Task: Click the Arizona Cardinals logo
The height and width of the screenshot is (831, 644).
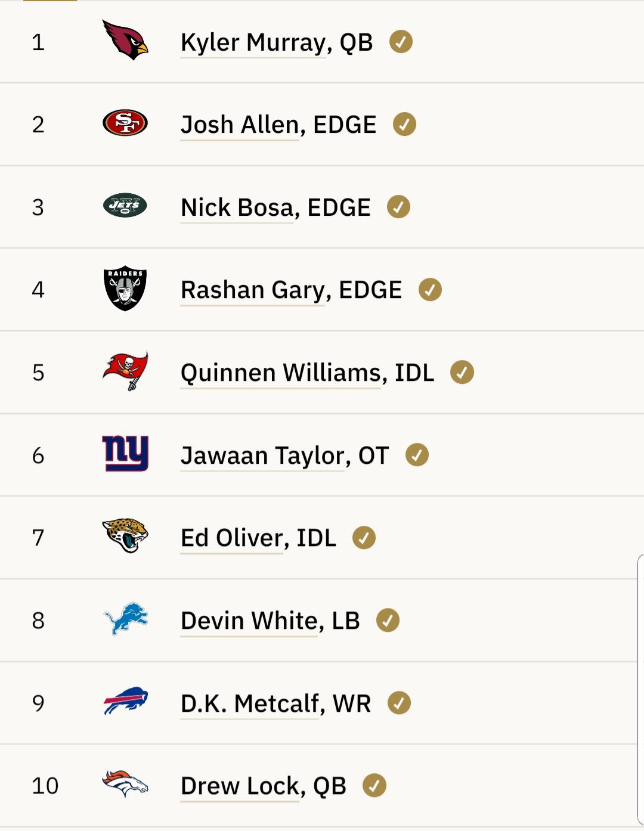Action: [x=125, y=40]
